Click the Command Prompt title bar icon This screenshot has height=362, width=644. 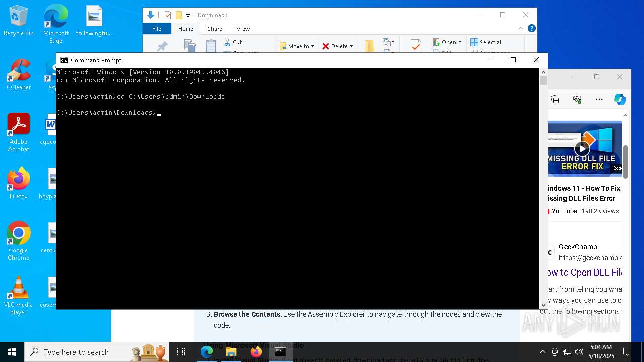pos(64,60)
